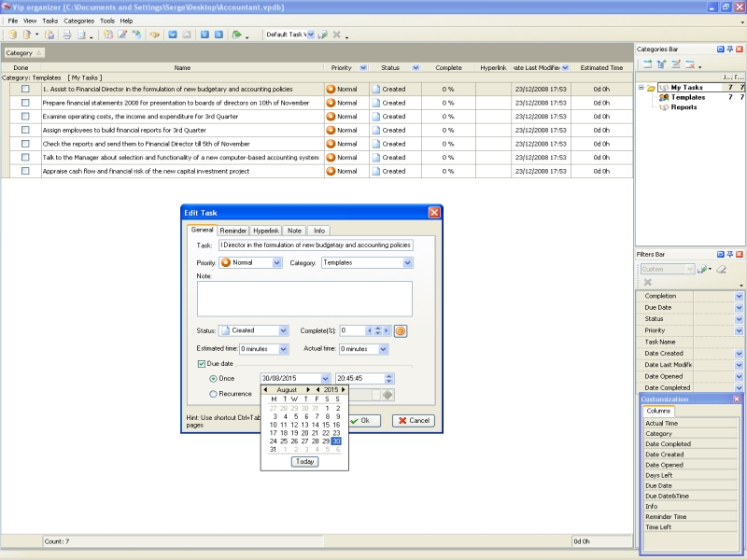
Task: Tick Done checkbox for Examine operating costs task
Action: coord(25,117)
